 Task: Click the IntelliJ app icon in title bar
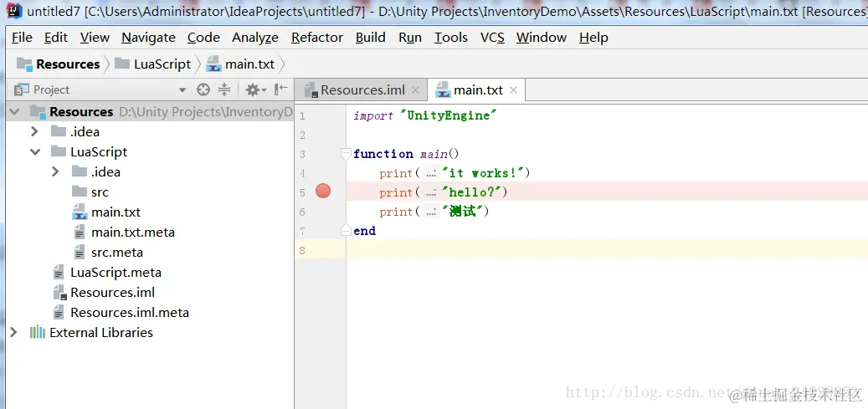tap(14, 10)
